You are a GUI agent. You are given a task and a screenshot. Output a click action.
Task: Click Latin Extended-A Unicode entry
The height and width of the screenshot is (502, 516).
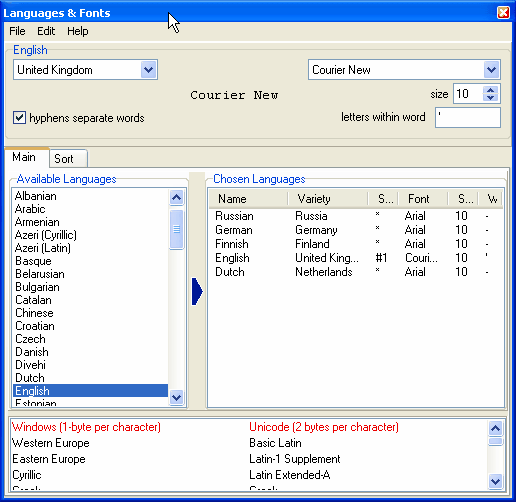click(x=290, y=475)
